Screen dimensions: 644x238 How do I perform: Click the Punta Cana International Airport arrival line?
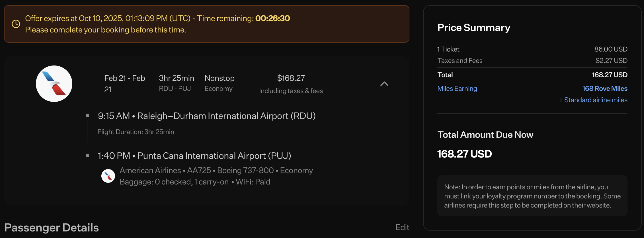click(194, 156)
